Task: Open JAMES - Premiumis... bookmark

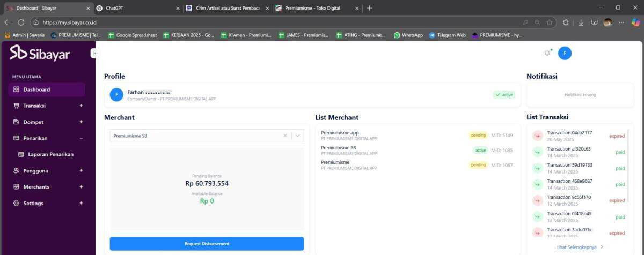Action: pos(303,35)
